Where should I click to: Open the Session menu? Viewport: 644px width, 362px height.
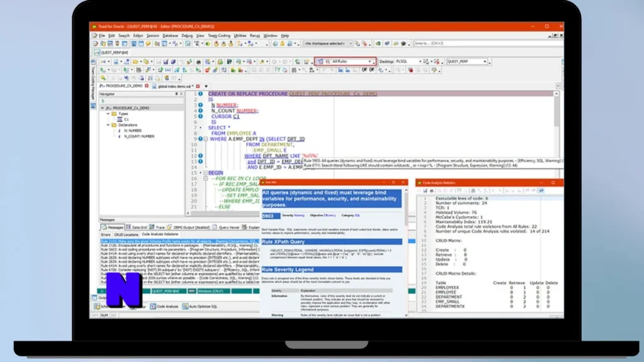tap(152, 36)
